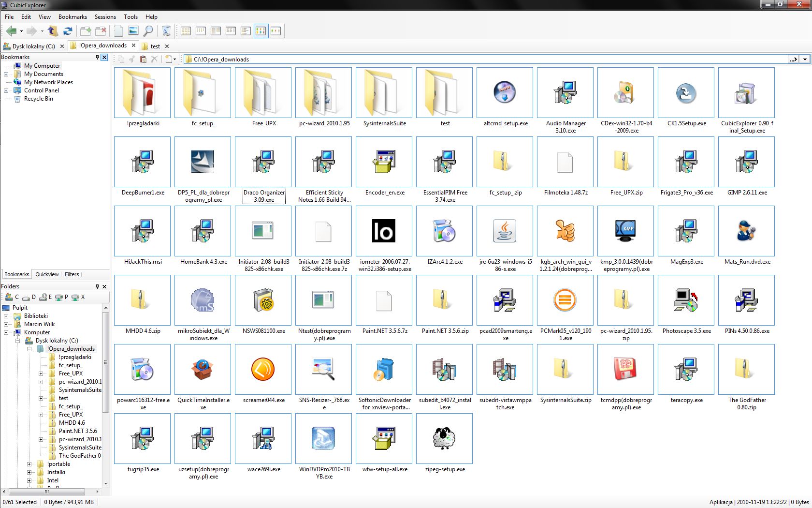
Task: Open file search with magnifier icon
Action: (x=148, y=31)
